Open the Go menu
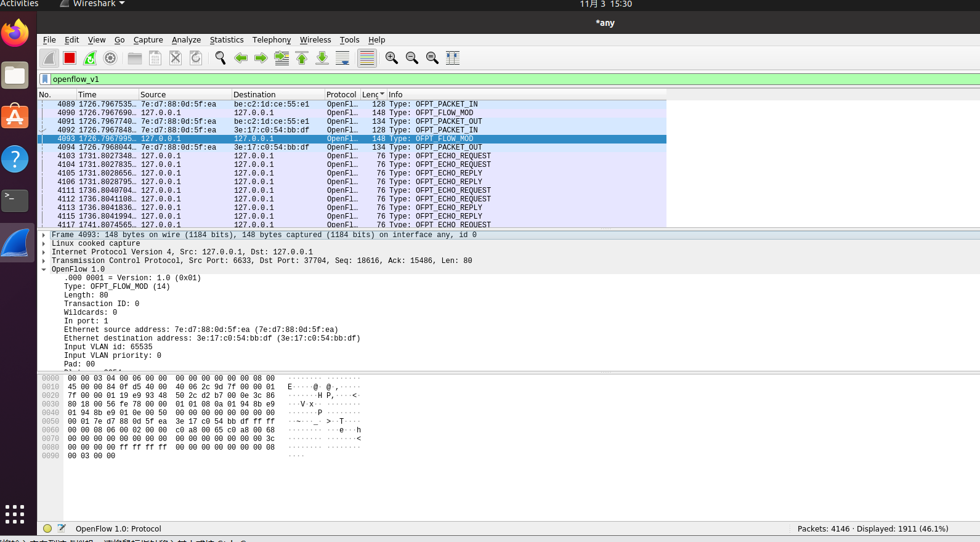This screenshot has width=980, height=542. click(x=119, y=40)
